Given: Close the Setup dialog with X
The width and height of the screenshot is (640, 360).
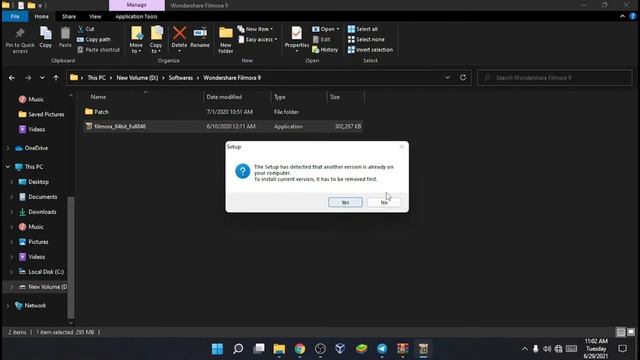Looking at the screenshot, I should [402, 147].
